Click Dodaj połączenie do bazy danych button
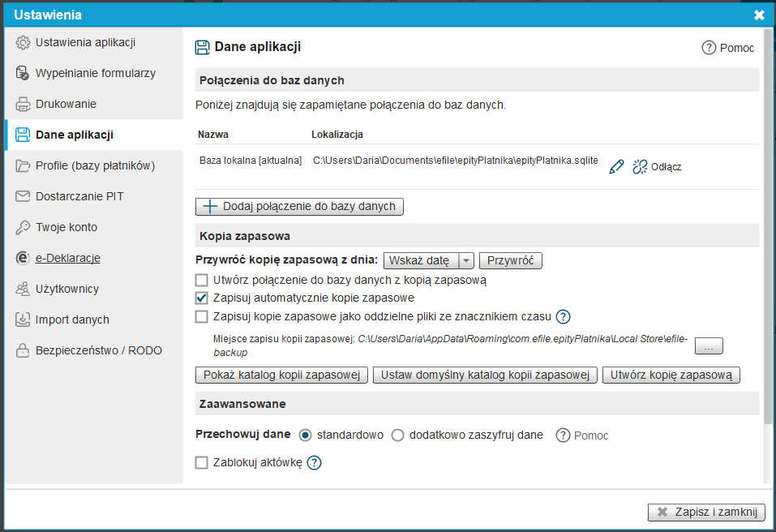776x532 pixels. [299, 206]
